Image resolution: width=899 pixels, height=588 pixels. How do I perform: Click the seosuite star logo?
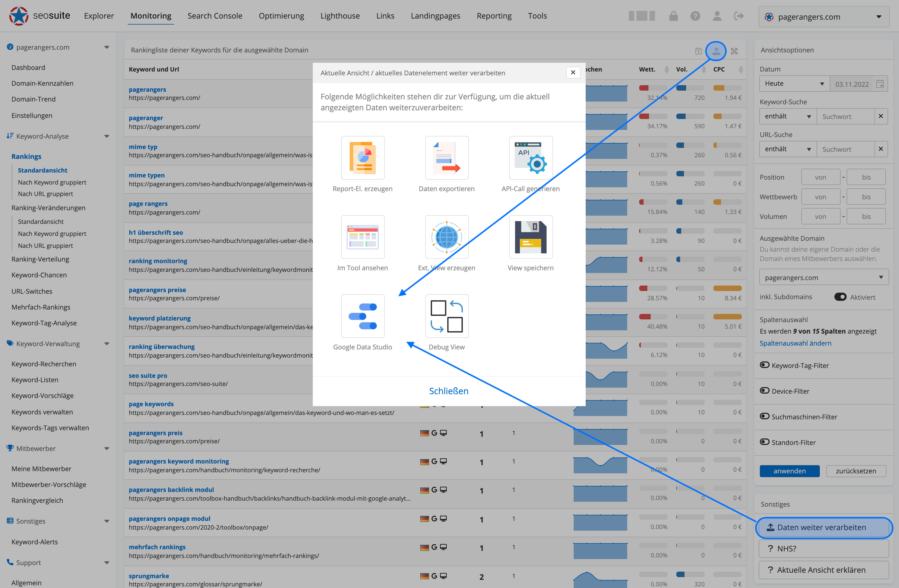(x=19, y=16)
